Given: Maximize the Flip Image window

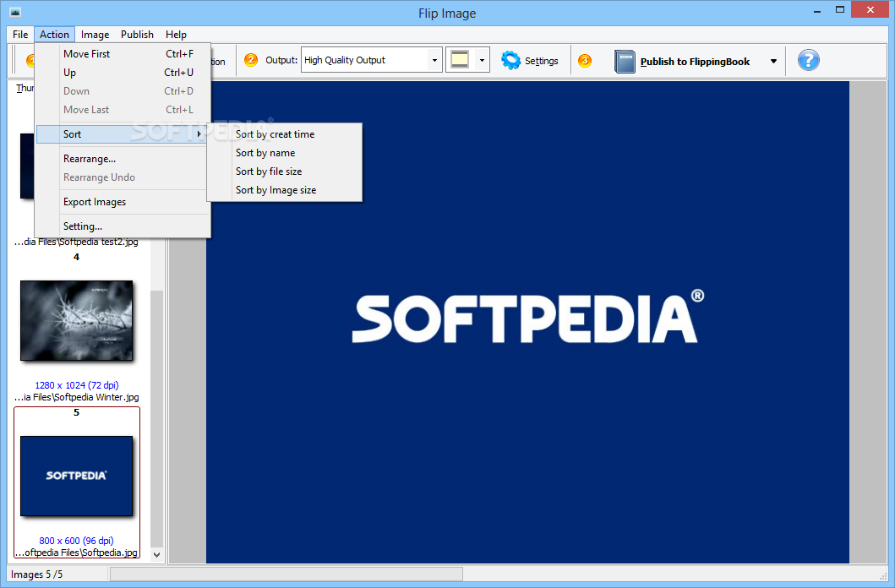Looking at the screenshot, I should click(x=839, y=9).
